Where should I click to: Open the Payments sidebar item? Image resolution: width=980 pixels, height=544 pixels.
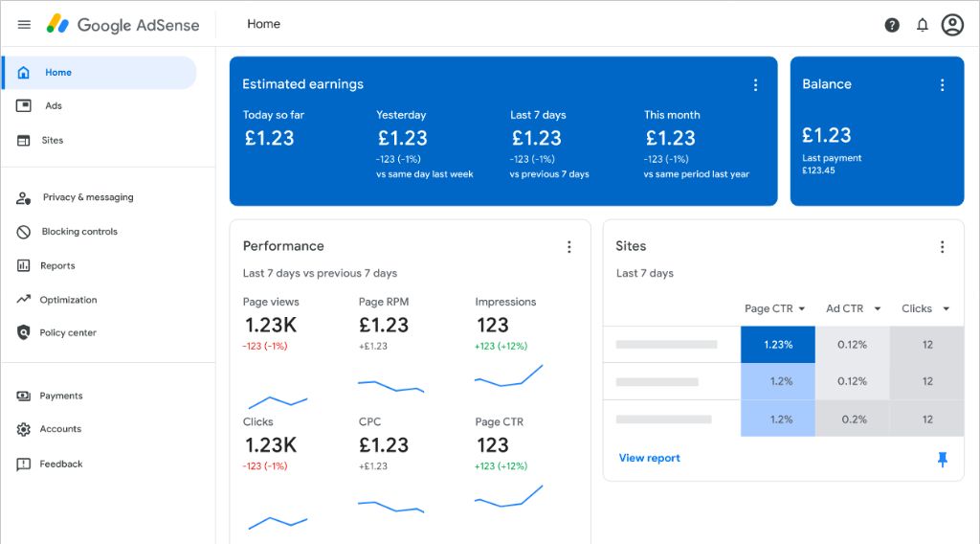pyautogui.click(x=61, y=396)
